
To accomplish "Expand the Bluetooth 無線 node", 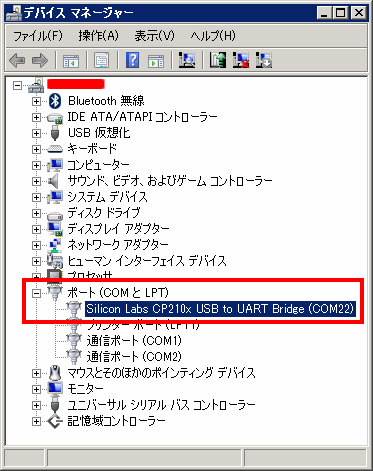I will pos(36,101).
